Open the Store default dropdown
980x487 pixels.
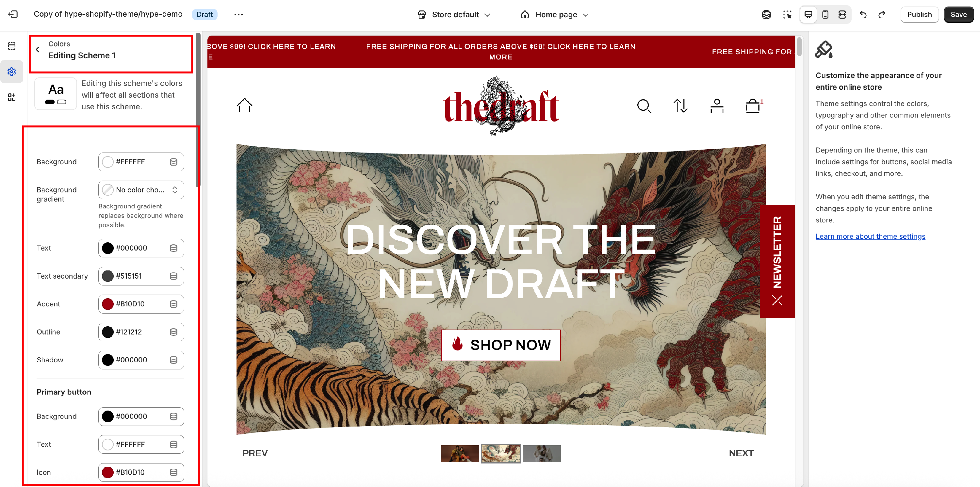pyautogui.click(x=454, y=14)
